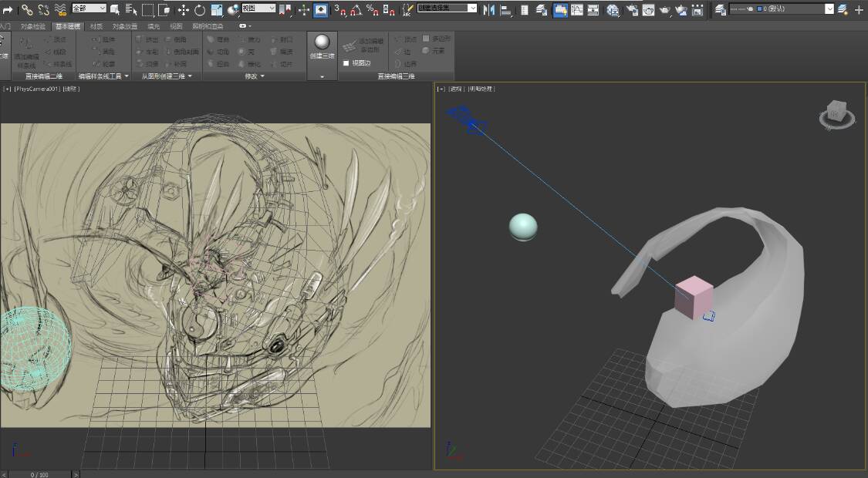This screenshot has width=868, height=478.
Task: Open the Material Editor icon
Action: pos(613,10)
